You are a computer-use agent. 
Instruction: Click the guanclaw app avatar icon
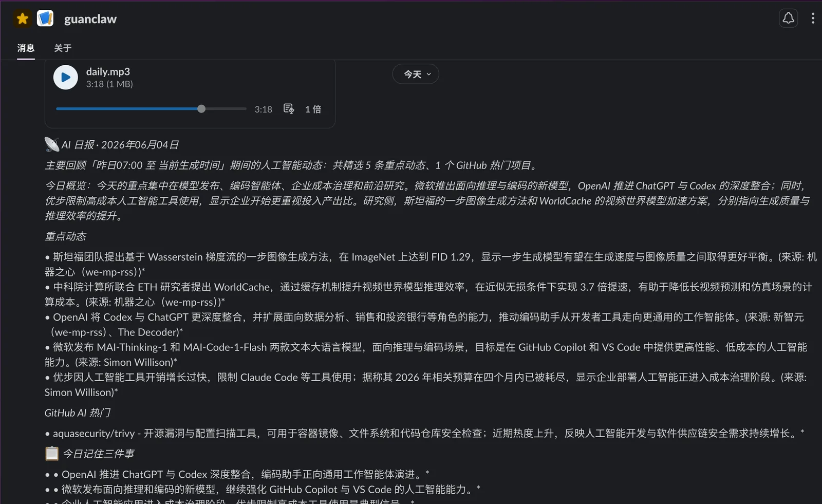coord(45,18)
